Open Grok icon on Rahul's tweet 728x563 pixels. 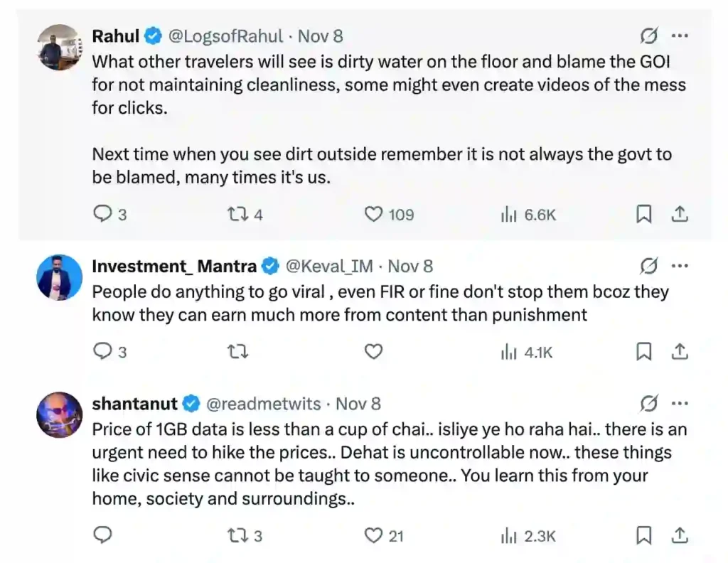(648, 36)
